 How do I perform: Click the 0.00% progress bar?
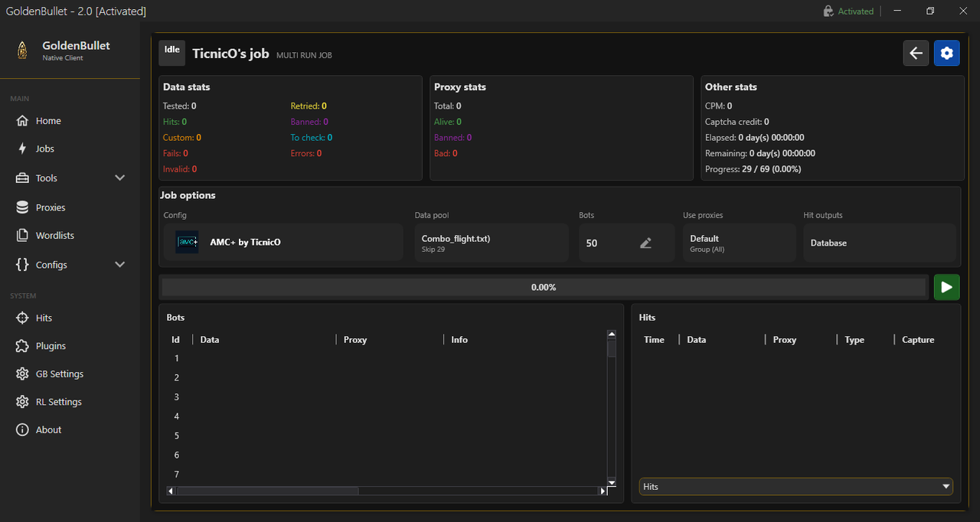544,287
